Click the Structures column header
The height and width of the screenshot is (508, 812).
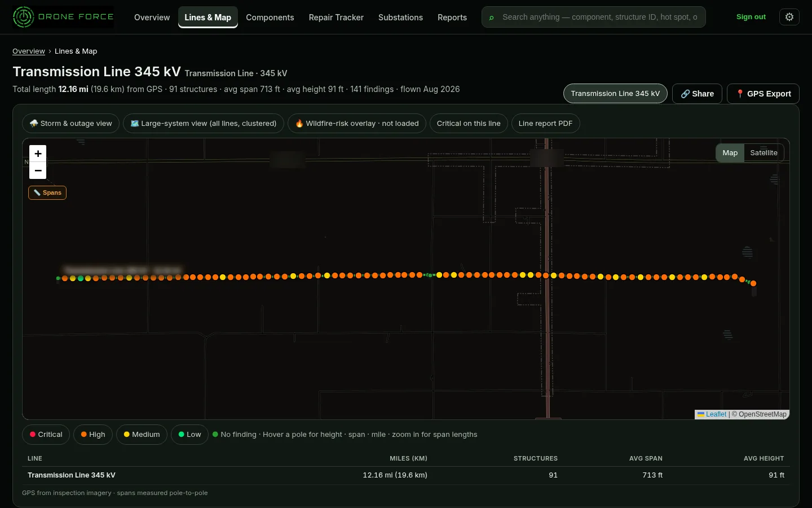tap(535, 458)
